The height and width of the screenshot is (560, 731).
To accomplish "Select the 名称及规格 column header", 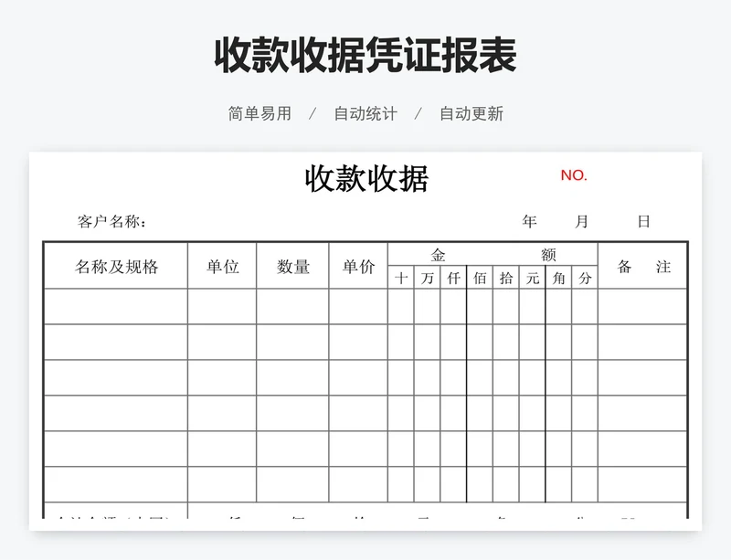I will click(x=117, y=267).
